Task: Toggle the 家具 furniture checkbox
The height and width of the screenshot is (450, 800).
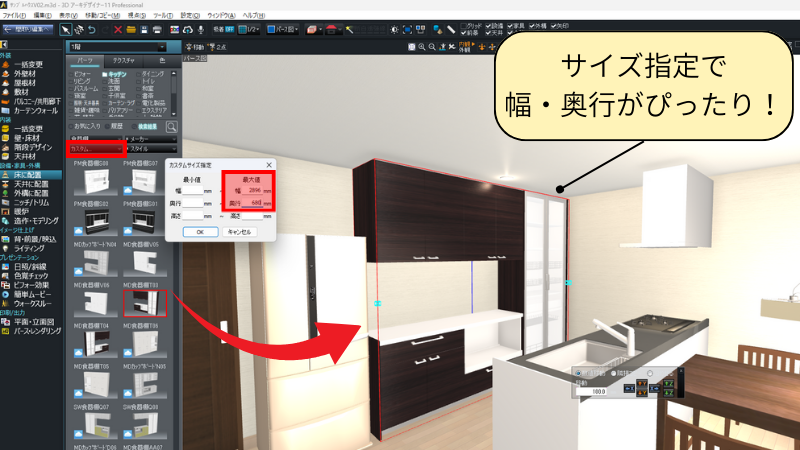Action: tap(510, 26)
